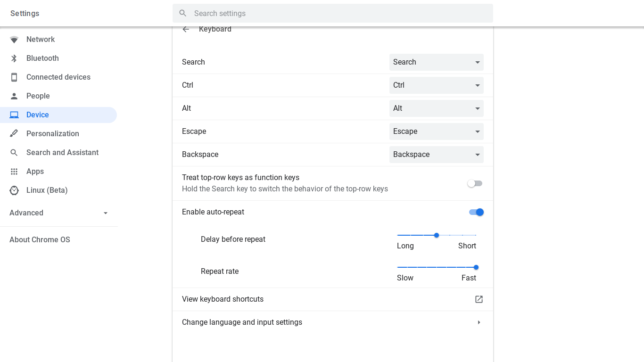Click the Bluetooth sidebar icon
The width and height of the screenshot is (644, 362).
pyautogui.click(x=14, y=58)
